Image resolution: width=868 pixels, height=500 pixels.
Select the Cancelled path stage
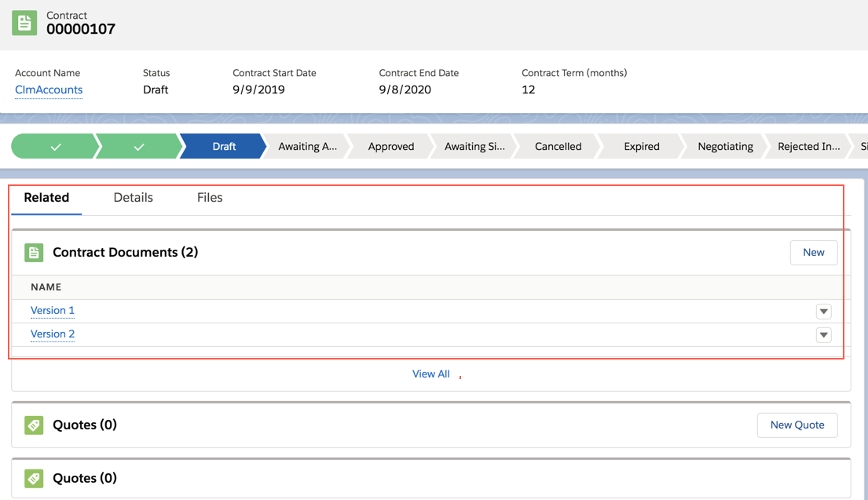coord(558,147)
